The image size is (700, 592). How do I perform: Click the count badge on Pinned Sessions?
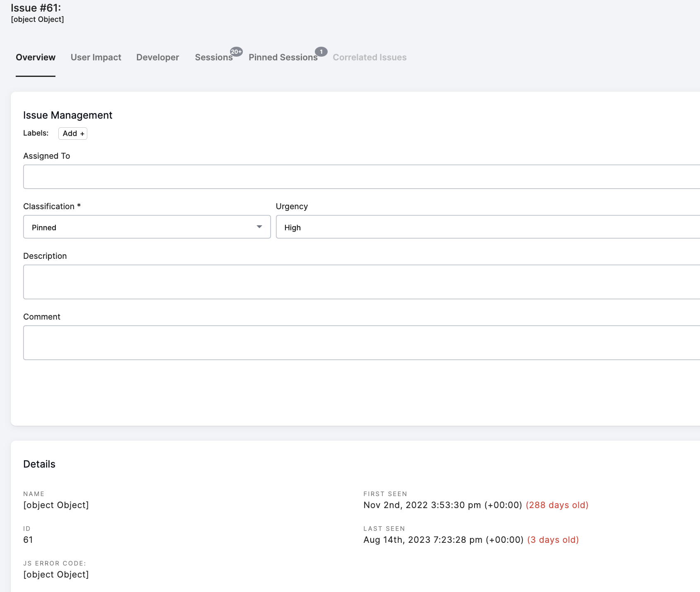click(x=321, y=52)
